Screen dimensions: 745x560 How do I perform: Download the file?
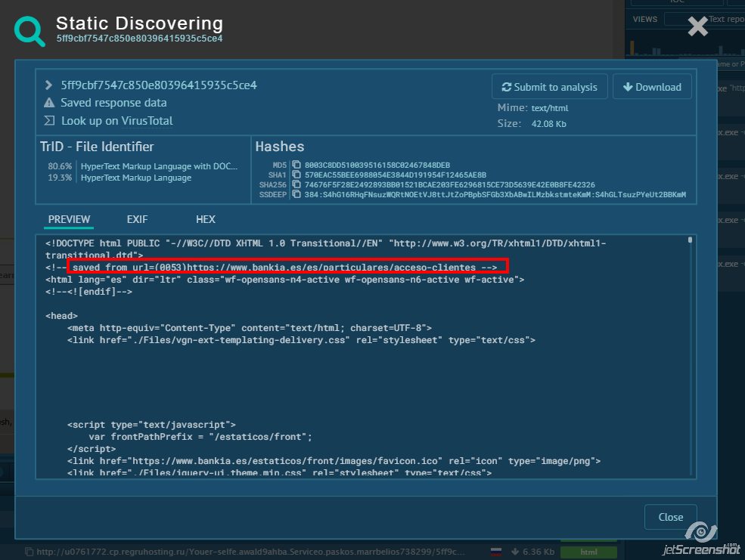point(652,87)
